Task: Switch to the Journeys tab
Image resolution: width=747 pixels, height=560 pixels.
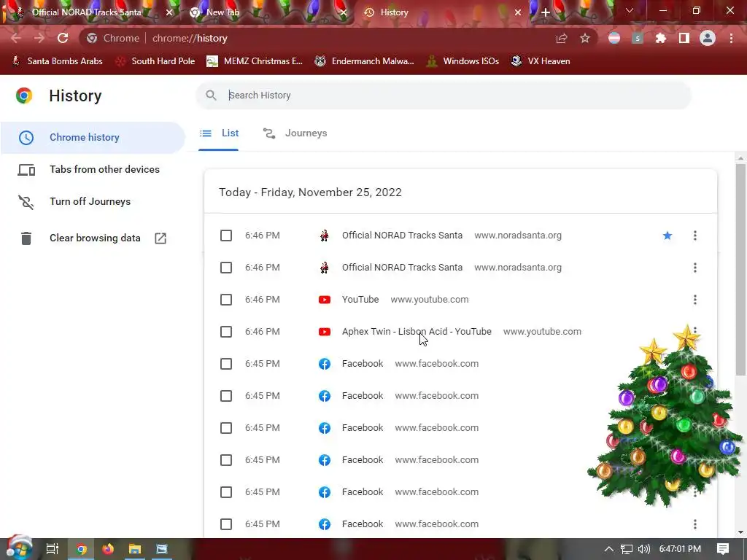Action: 295,133
